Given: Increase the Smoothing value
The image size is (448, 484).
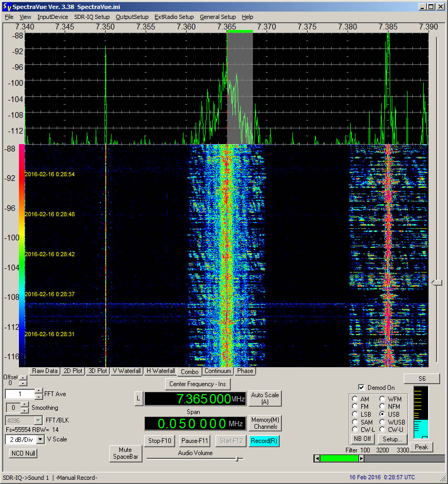Looking at the screenshot, I should 25,405.
